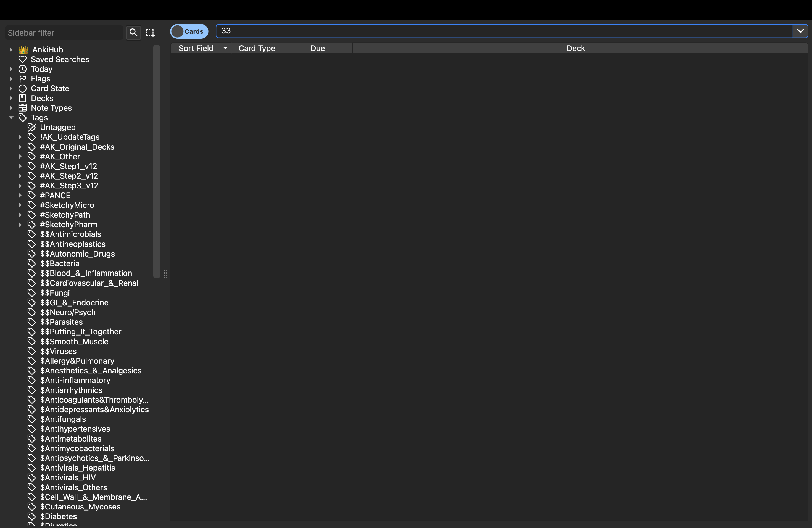This screenshot has height=528, width=812.
Task: Click the Note Types table icon
Action: click(x=23, y=108)
